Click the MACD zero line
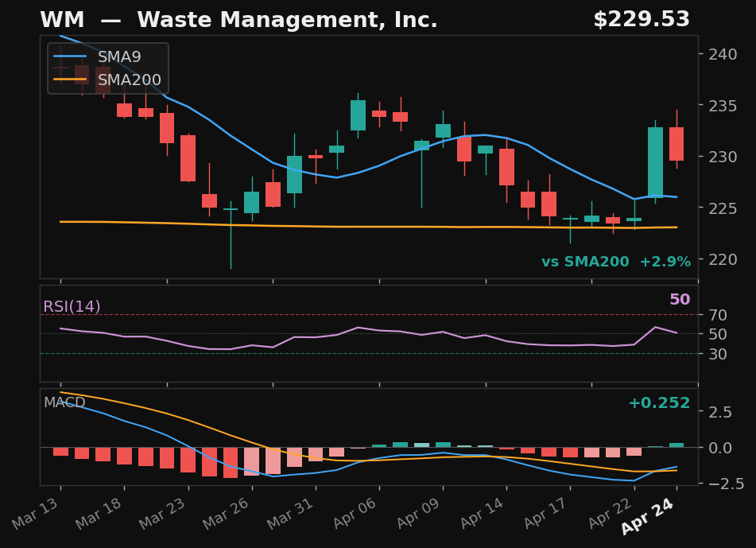Image resolution: width=756 pixels, height=548 pixels. (x=358, y=447)
